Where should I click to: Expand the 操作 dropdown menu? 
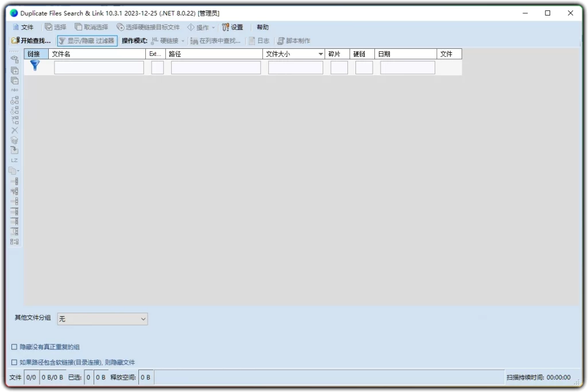(x=202, y=27)
